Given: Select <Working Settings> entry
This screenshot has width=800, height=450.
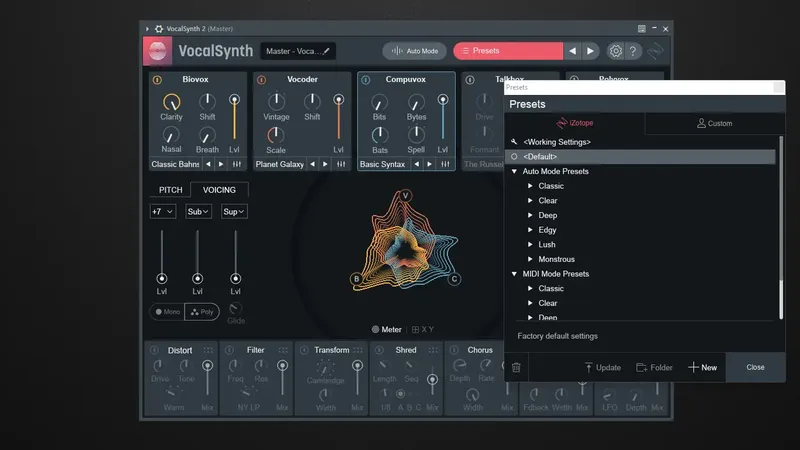Looking at the screenshot, I should coord(640,142).
